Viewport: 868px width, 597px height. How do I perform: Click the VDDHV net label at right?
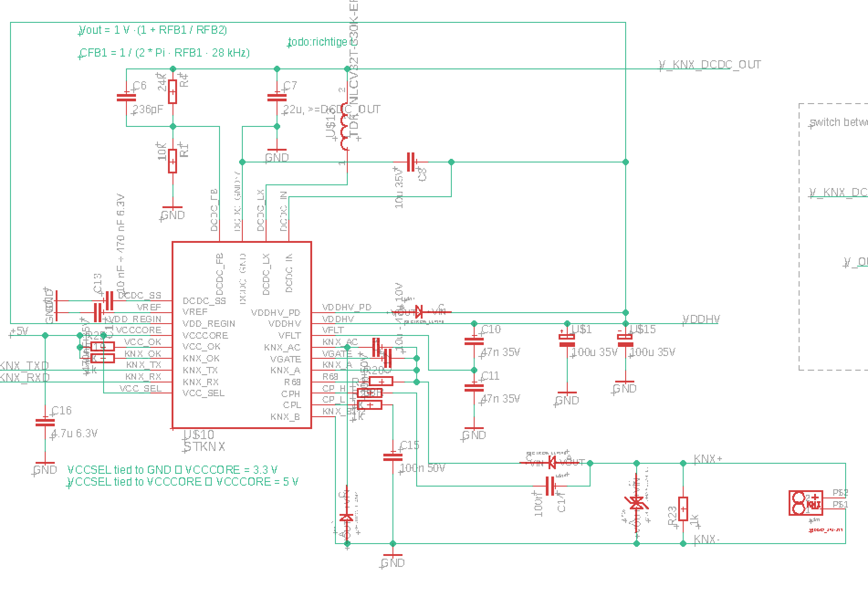(701, 319)
